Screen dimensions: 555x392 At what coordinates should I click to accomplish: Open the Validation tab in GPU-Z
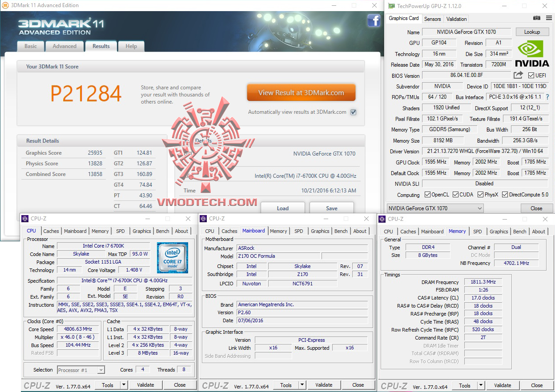[456, 19]
